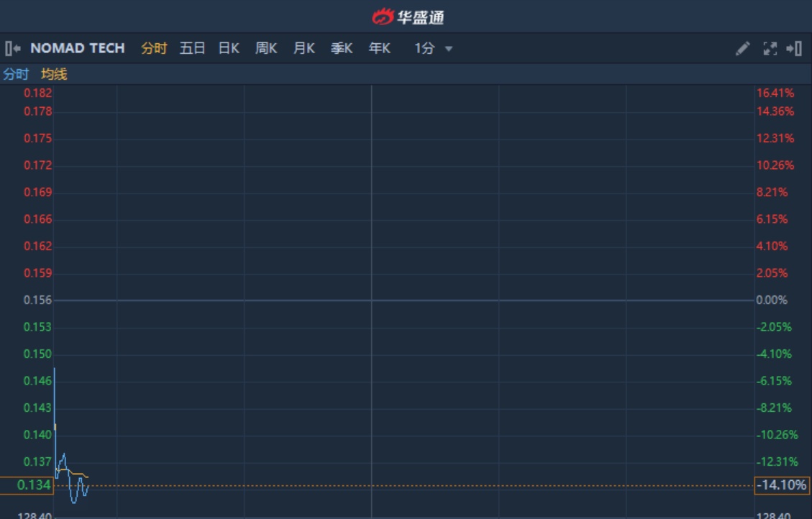Click the current price label 0.134
This screenshot has width=812, height=519.
27,485
